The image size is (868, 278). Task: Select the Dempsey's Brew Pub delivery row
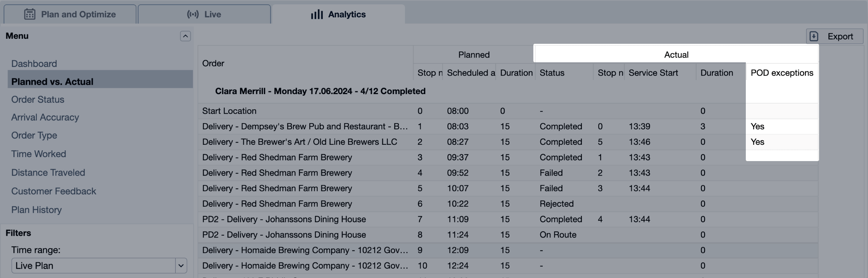pyautogui.click(x=305, y=127)
